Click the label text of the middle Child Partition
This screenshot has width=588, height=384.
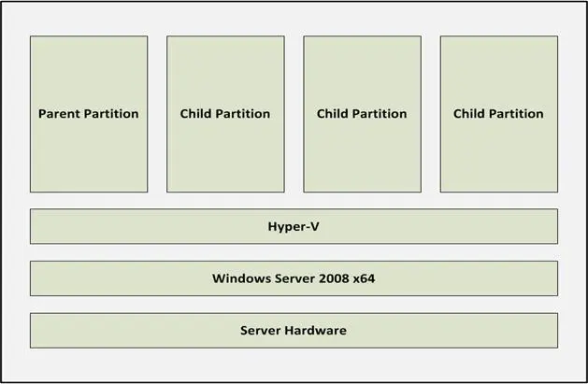(362, 114)
